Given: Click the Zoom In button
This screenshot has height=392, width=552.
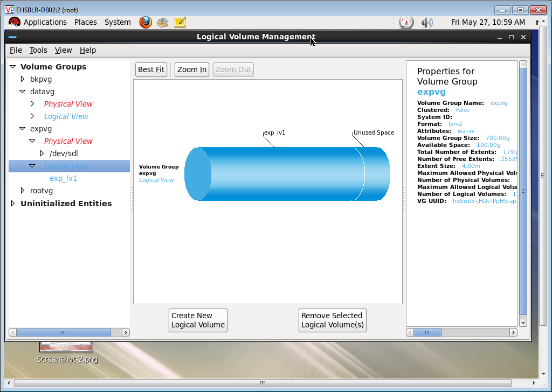Looking at the screenshot, I should pyautogui.click(x=191, y=69).
